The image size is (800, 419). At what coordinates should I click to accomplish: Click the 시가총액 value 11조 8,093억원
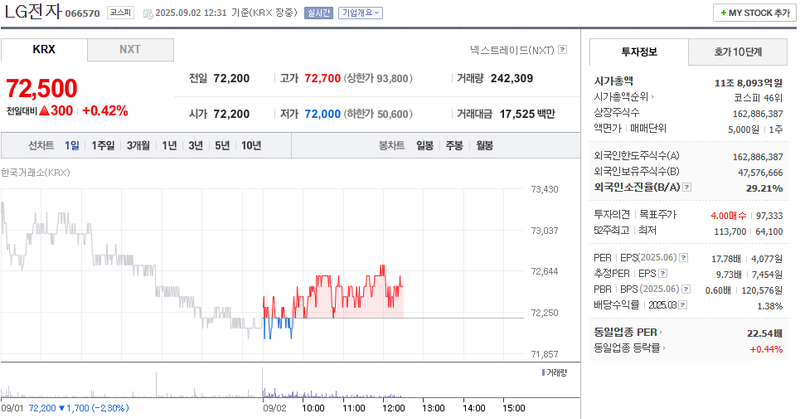(x=748, y=83)
